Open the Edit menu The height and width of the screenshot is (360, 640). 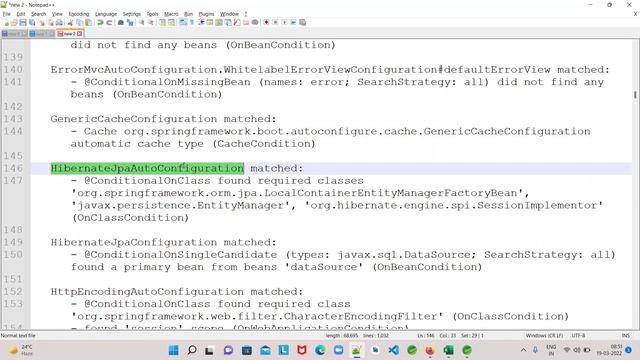click(21, 14)
